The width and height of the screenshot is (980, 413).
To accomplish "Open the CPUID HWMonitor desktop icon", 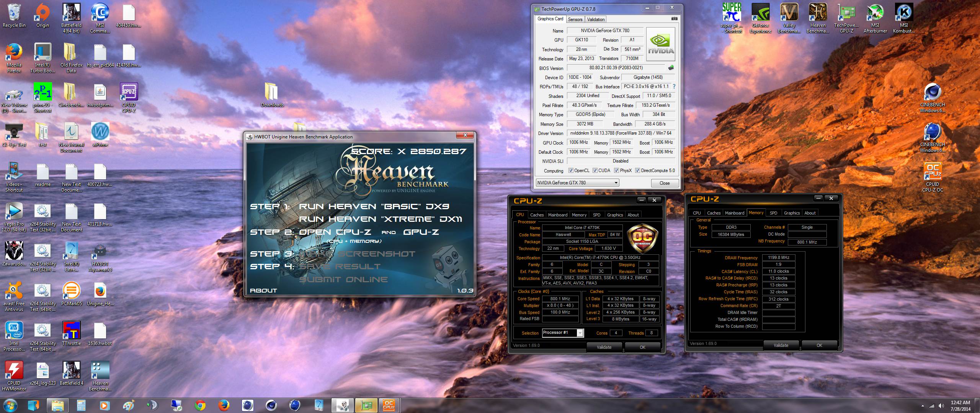I will click(x=14, y=376).
